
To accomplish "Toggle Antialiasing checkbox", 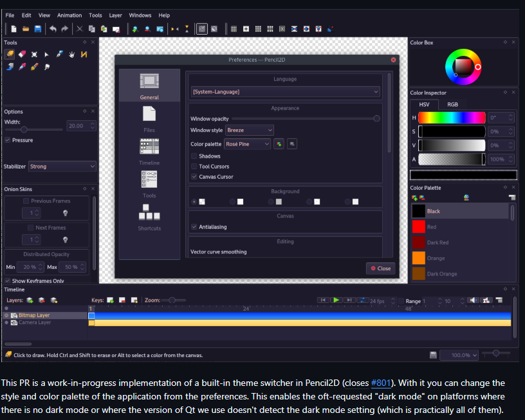I will pyautogui.click(x=194, y=227).
